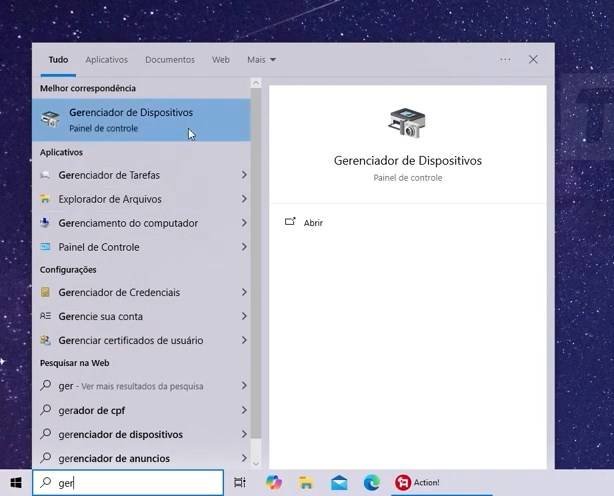
Task: Expand the 'ger' web search result chevron
Action: click(x=244, y=386)
